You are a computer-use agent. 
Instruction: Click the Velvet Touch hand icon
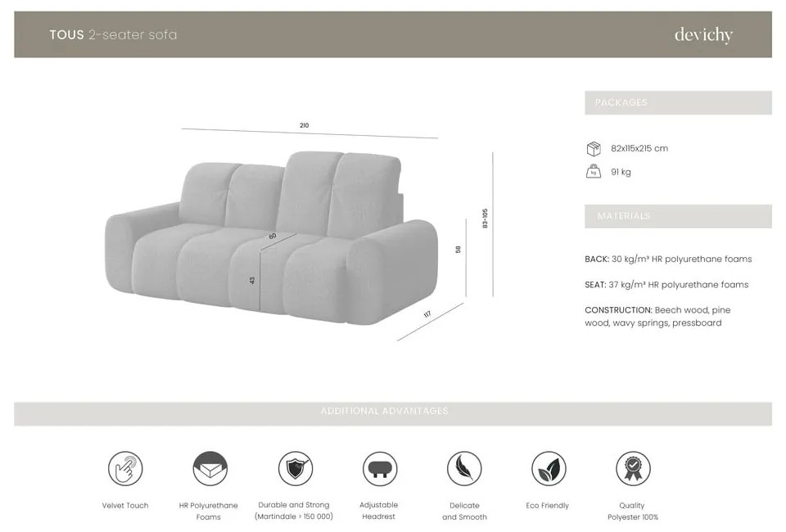point(125,468)
